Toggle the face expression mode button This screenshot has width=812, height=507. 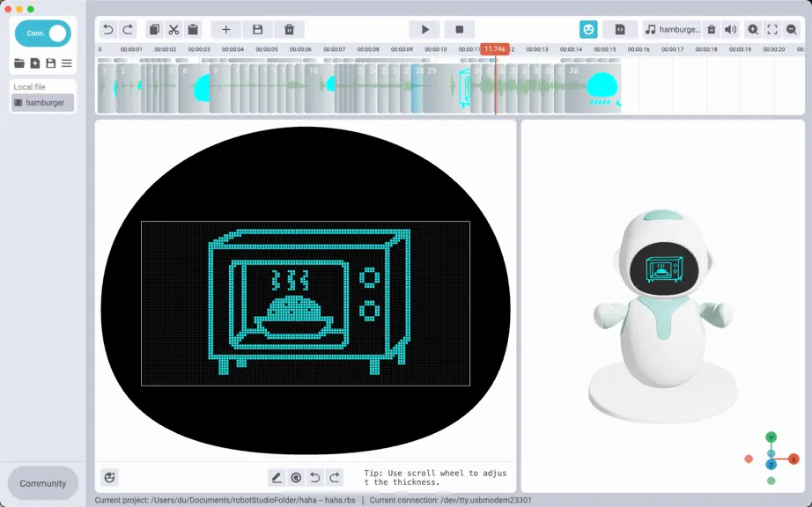[588, 30]
